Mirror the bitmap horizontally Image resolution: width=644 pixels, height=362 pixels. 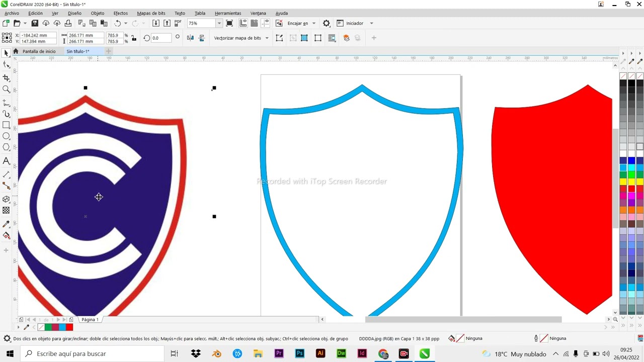pyautogui.click(x=190, y=38)
